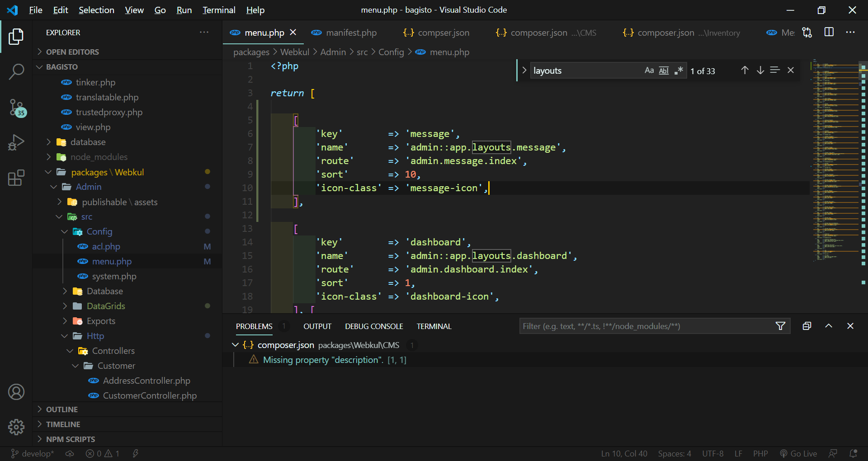Open the Terminal menu
Screen dimensions: 868x461
point(219,10)
